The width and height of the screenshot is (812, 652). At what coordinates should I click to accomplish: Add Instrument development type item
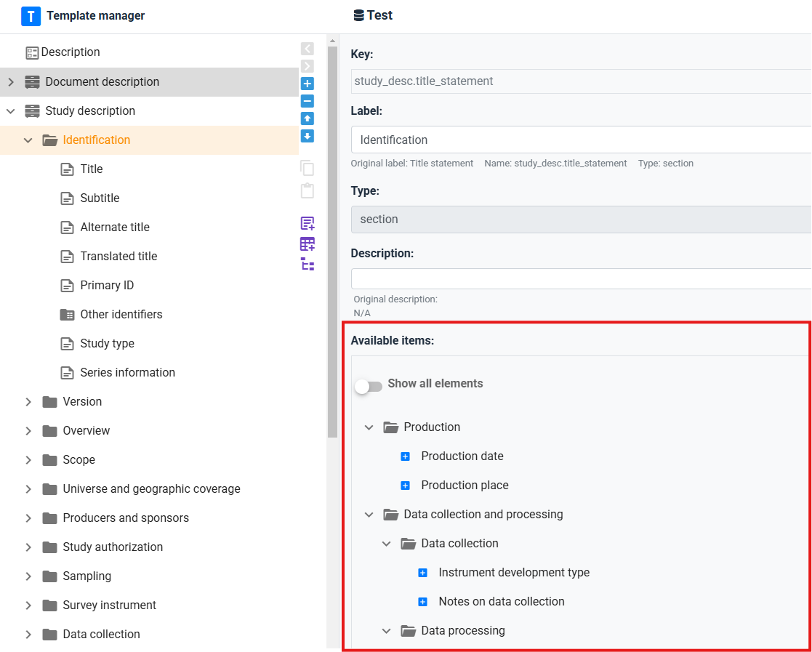(x=423, y=573)
